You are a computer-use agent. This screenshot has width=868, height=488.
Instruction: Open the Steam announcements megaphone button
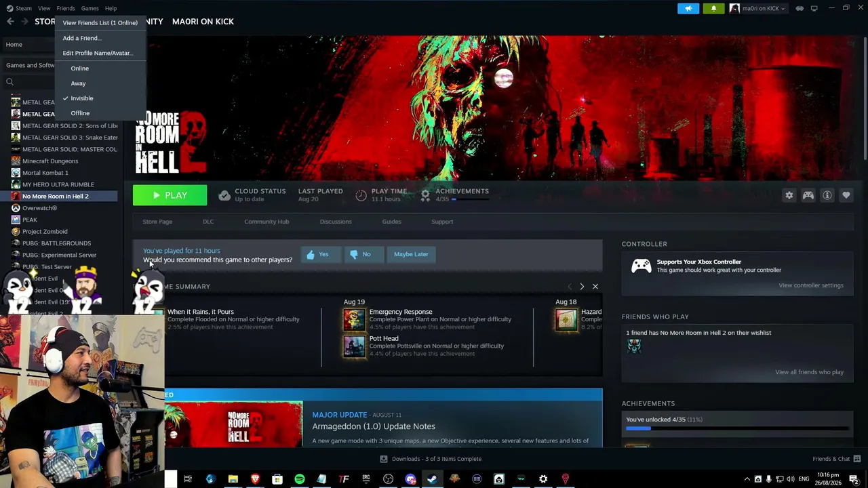[688, 8]
